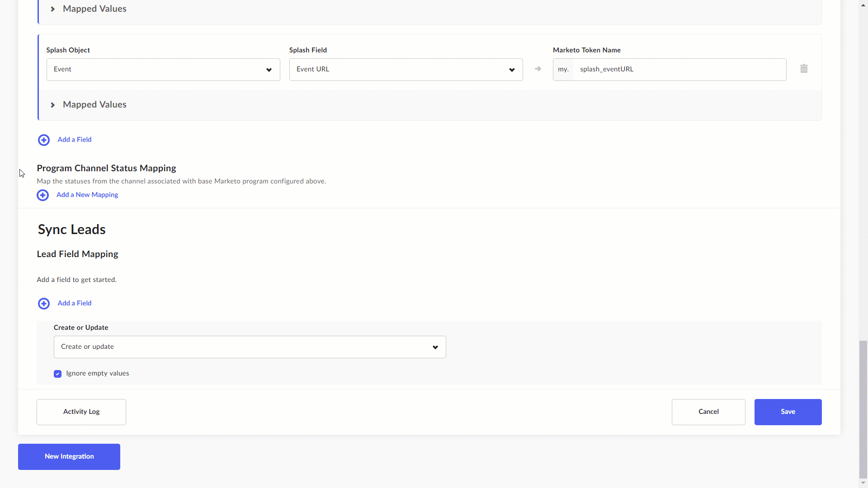The image size is (868, 488).
Task: Click the Ignore empty values label
Action: [98, 373]
